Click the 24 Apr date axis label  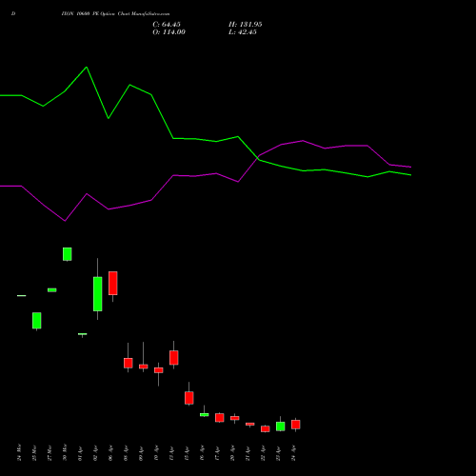tap(293, 453)
